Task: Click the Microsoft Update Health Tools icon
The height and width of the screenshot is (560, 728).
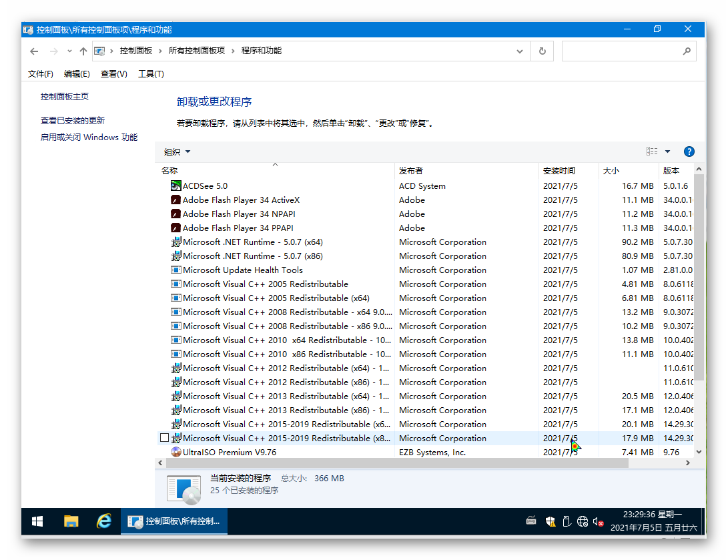Action: point(176,270)
